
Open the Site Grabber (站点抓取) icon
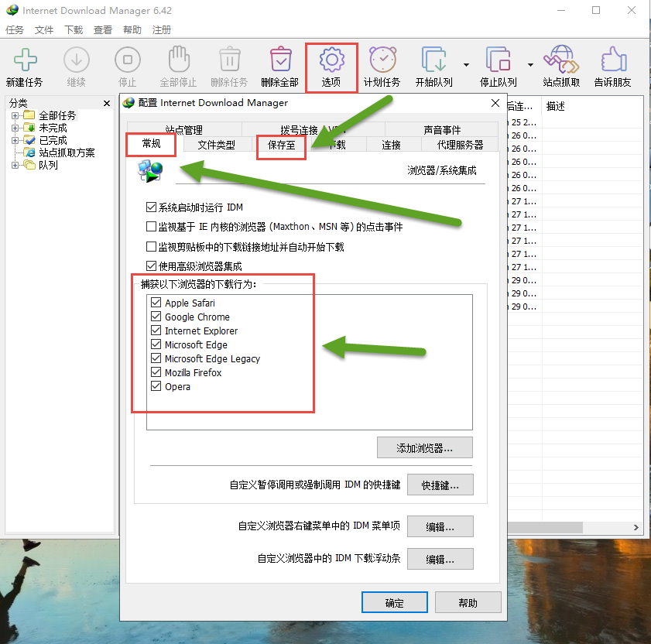[x=561, y=60]
